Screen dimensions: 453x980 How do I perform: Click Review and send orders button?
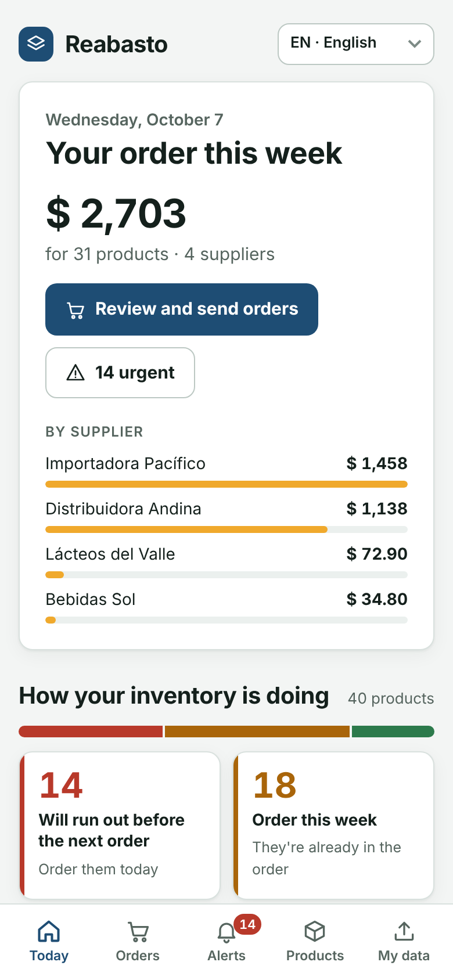pyautogui.click(x=182, y=309)
